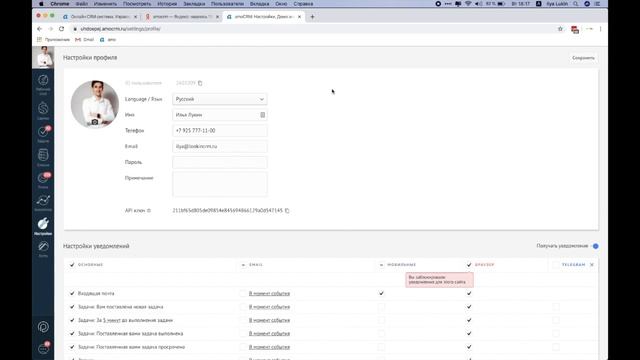Toggle the Получать уведомления switch
The image size is (640, 360).
tap(595, 246)
